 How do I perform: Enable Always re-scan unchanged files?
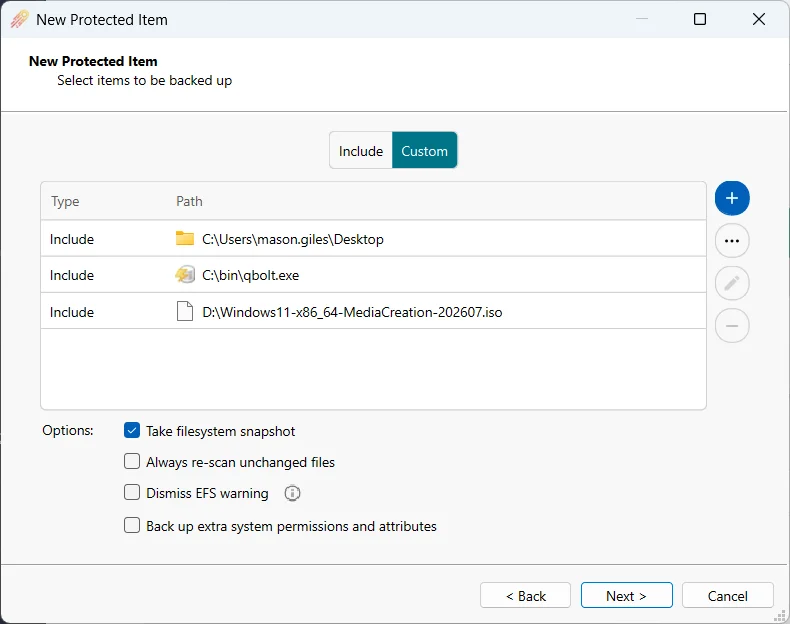[x=132, y=461]
